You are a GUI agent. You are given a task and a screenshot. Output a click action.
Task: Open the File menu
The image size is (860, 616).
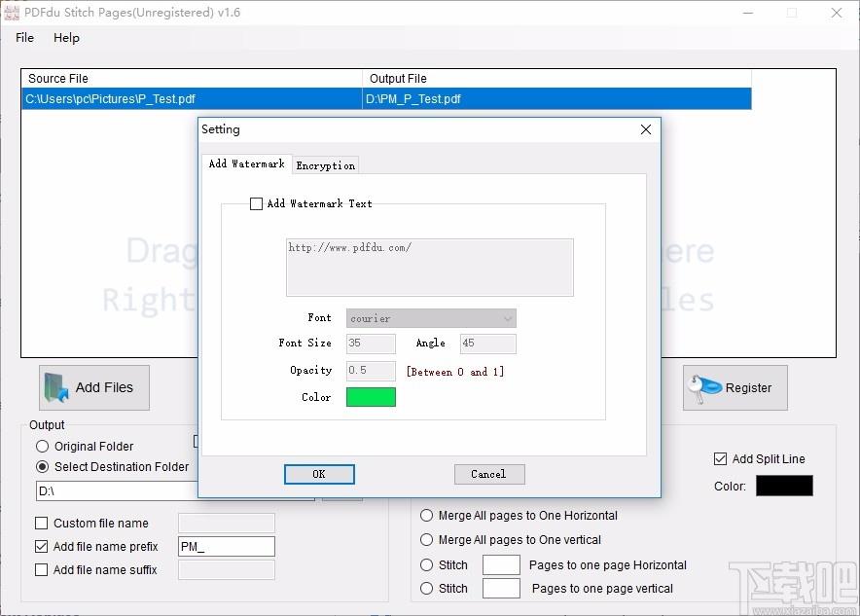pos(24,38)
